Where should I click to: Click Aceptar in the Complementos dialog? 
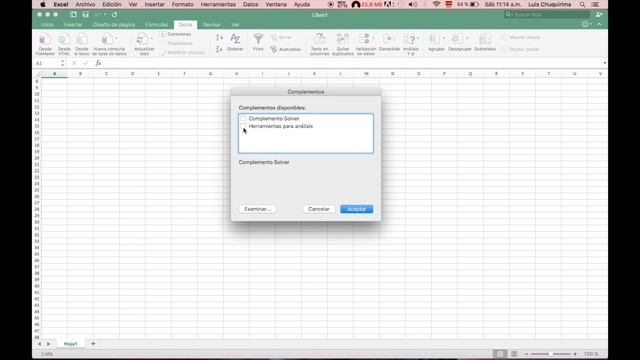point(356,209)
